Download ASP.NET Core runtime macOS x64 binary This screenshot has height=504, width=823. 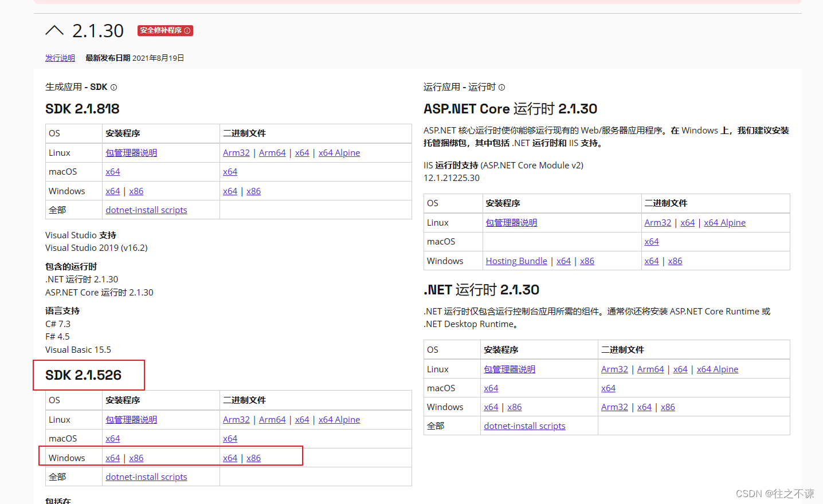(x=652, y=242)
